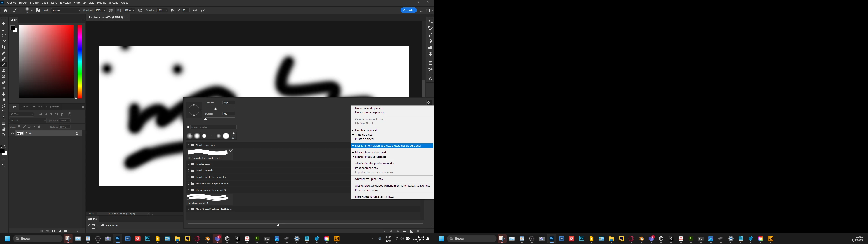
Task: Expand 'Pinceles de efectos especiales' folder
Action: click(x=189, y=177)
